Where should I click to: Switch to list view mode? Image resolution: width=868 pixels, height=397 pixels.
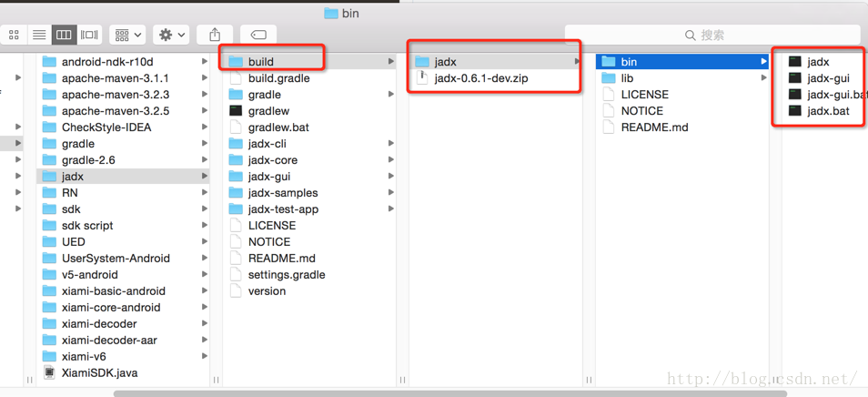pyautogui.click(x=39, y=35)
